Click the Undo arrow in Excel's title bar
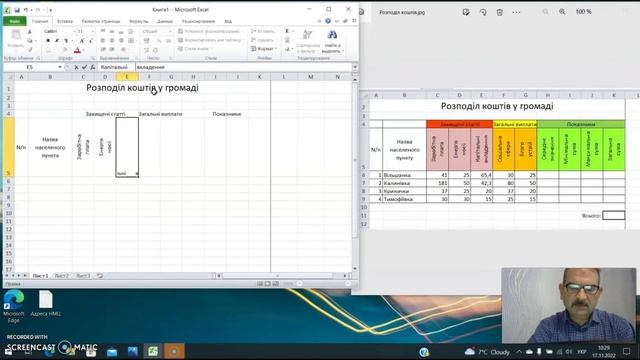The image size is (640, 360). [x=26, y=10]
